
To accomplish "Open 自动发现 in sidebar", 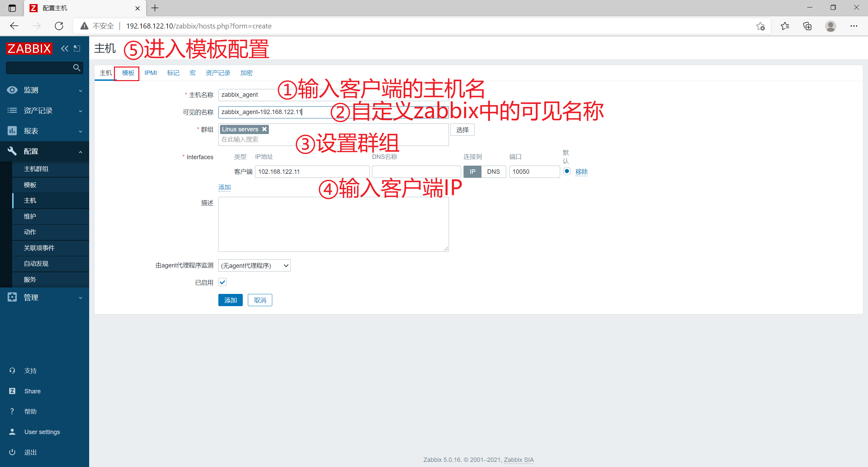I will [x=51, y=263].
